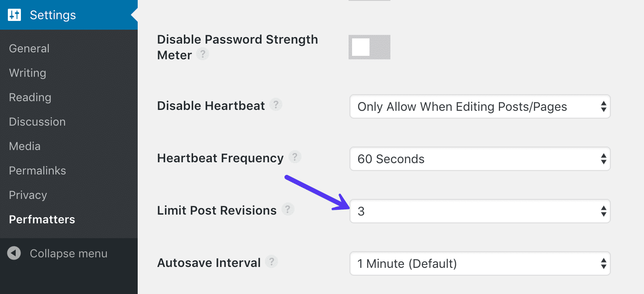The image size is (644, 294).
Task: Open the Disable Heartbeat dropdown
Action: pyautogui.click(x=479, y=106)
